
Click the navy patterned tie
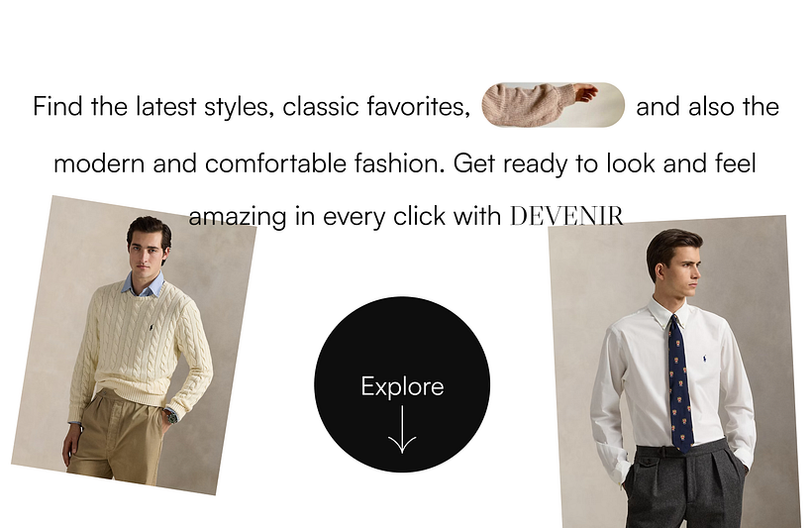pos(678,383)
